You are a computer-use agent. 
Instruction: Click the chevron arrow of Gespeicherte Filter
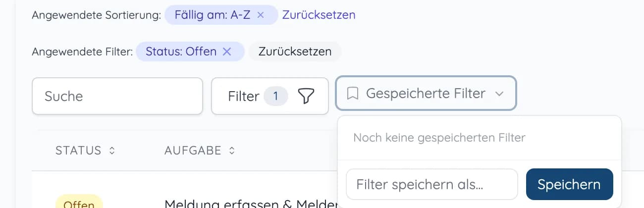(x=499, y=94)
